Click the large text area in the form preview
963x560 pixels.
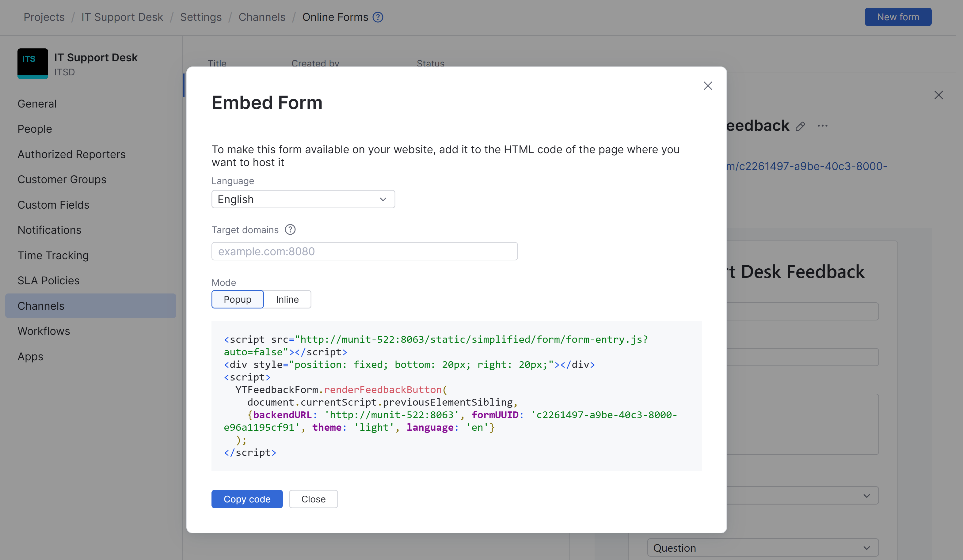[x=802, y=424]
